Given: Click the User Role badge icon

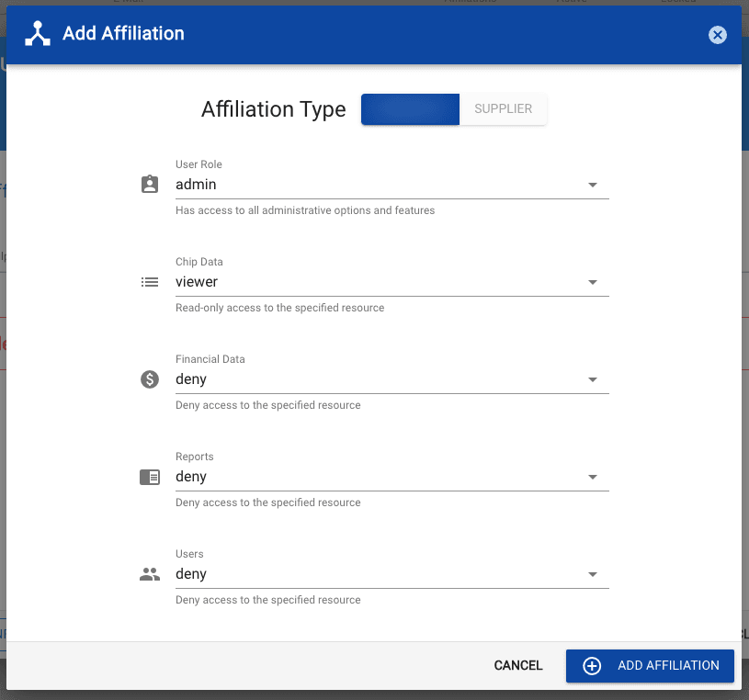Looking at the screenshot, I should tap(149, 185).
